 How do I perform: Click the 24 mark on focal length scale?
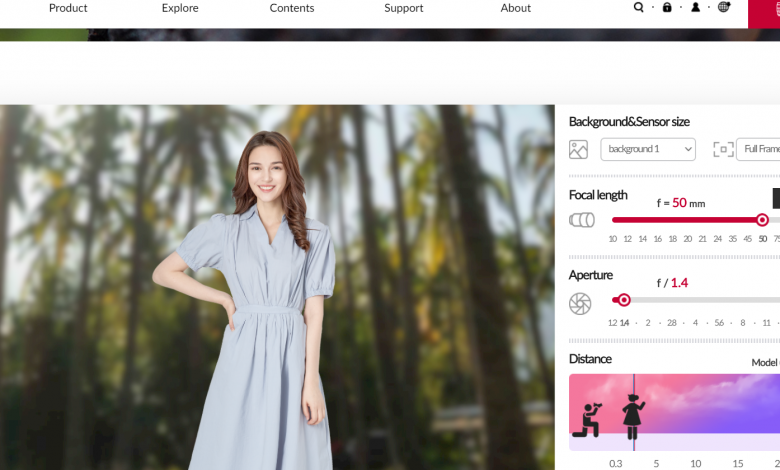pyautogui.click(x=717, y=239)
